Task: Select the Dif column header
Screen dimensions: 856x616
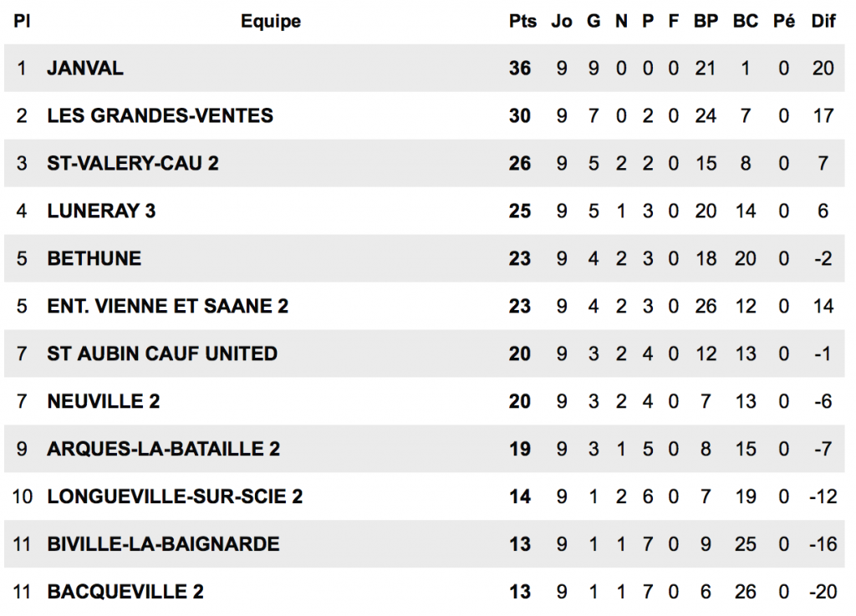Action: click(x=823, y=22)
